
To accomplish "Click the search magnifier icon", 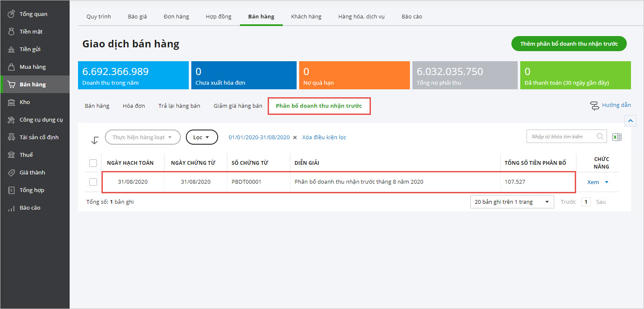I will tap(600, 136).
